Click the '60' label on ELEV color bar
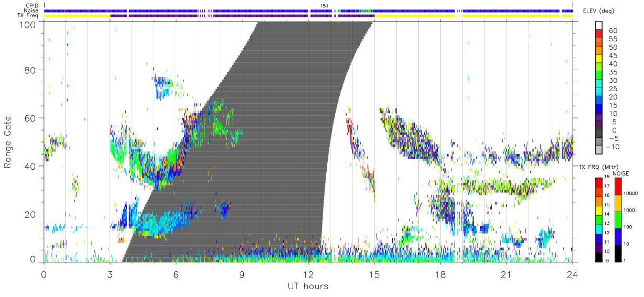 click(613, 31)
